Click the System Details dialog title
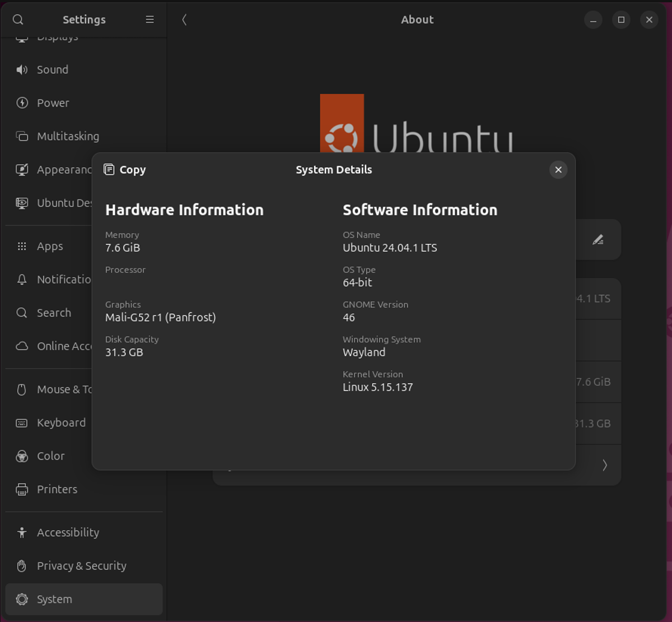The width and height of the screenshot is (672, 622). [334, 170]
